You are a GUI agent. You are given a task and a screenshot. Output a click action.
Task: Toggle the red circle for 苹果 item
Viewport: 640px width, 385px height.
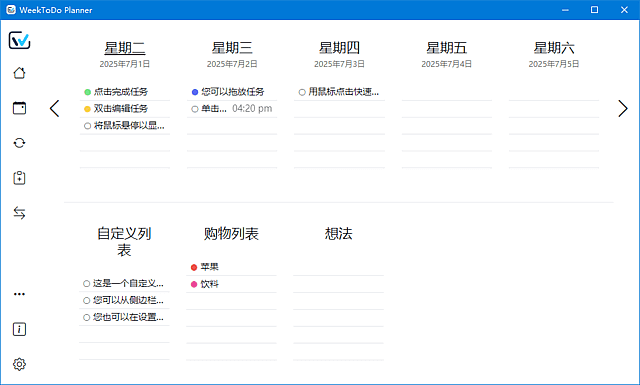[x=194, y=267]
